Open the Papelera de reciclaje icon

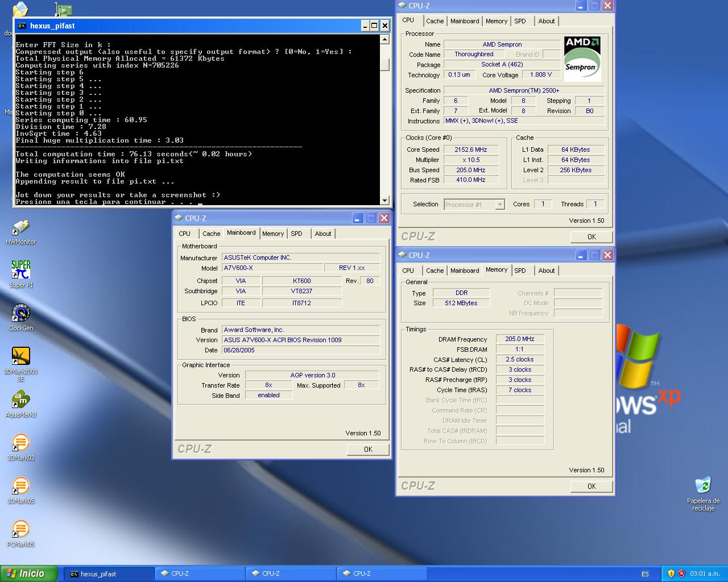click(x=704, y=493)
